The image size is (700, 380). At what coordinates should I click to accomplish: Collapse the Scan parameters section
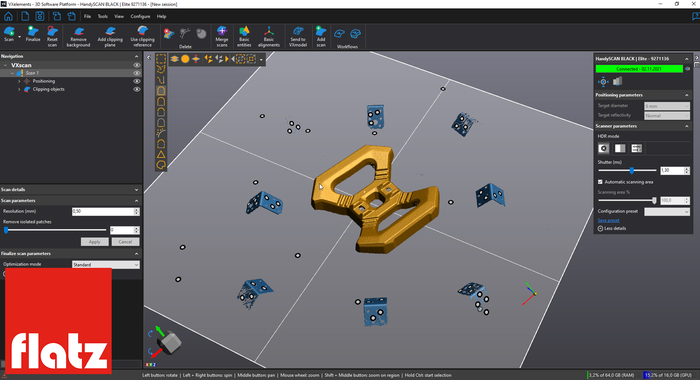click(x=137, y=200)
